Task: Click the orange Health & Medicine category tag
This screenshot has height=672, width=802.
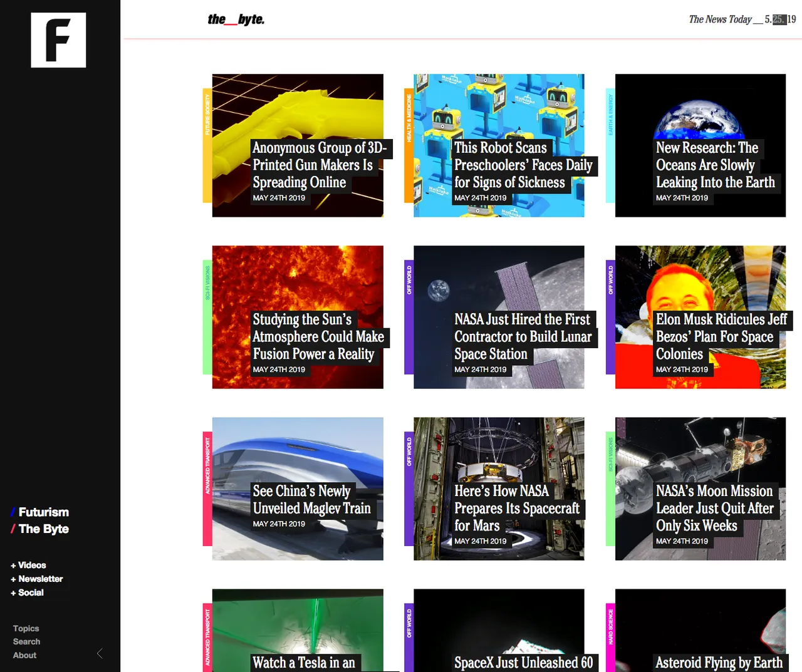Action: click(409, 145)
